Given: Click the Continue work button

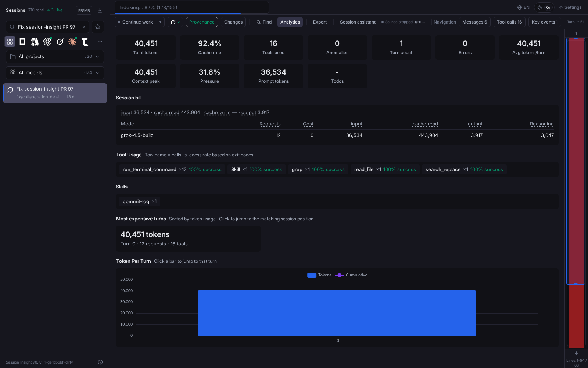Looking at the screenshot, I should 136,22.
